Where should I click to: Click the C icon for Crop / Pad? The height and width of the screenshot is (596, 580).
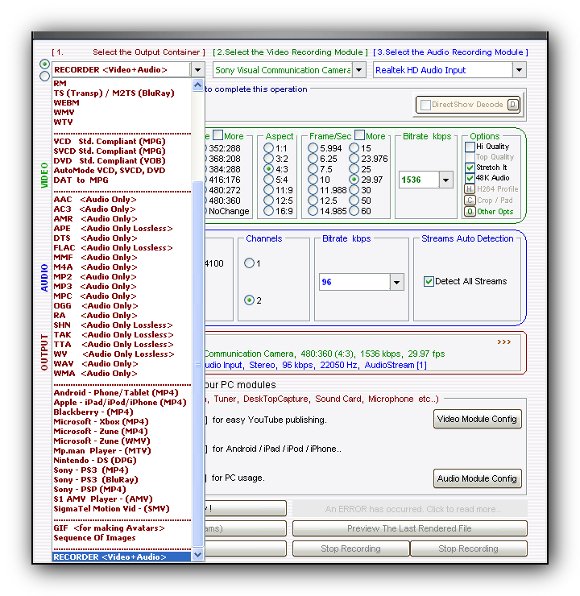469,200
